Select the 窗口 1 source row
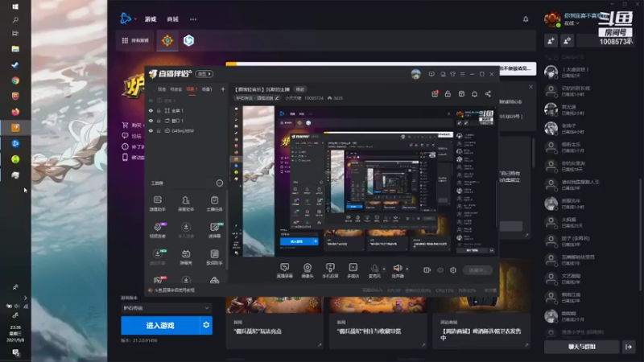This screenshot has width=644, height=362. point(187,121)
